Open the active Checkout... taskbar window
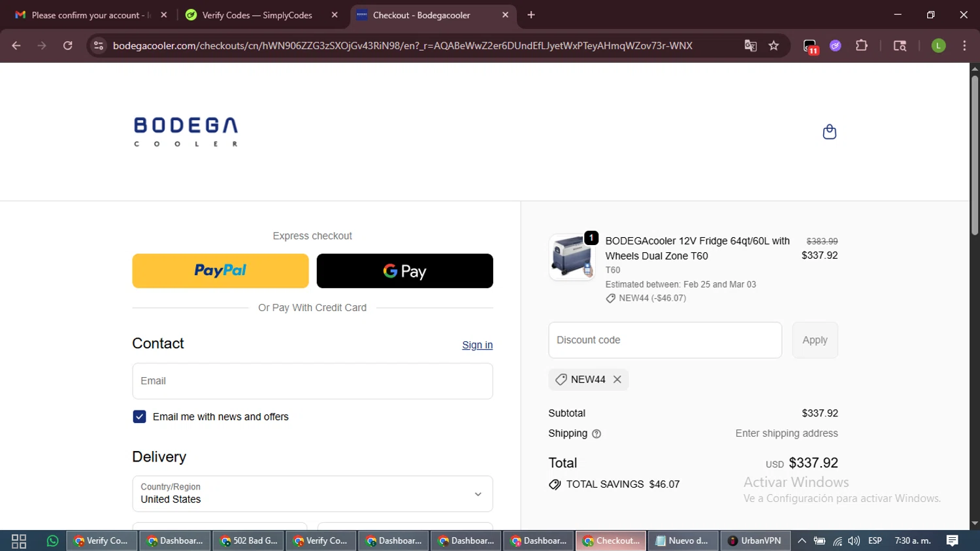Viewport: 980px width, 551px height. pos(611,541)
